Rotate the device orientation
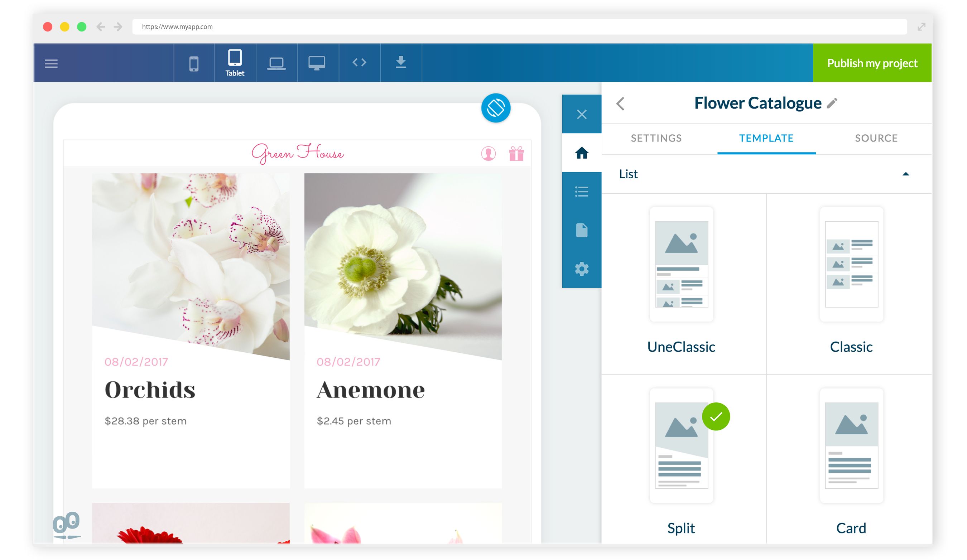Viewport: 967px width, 560px height. click(496, 108)
